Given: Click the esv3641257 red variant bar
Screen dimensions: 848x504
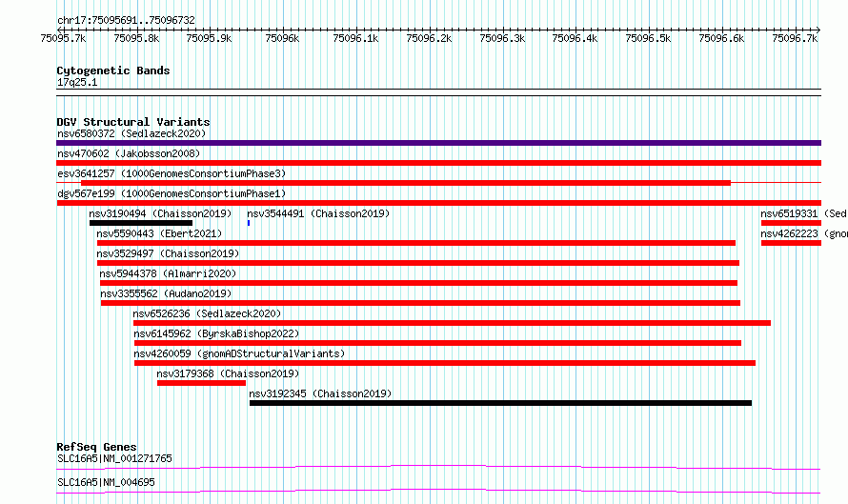Looking at the screenshot, I should (x=406, y=183).
